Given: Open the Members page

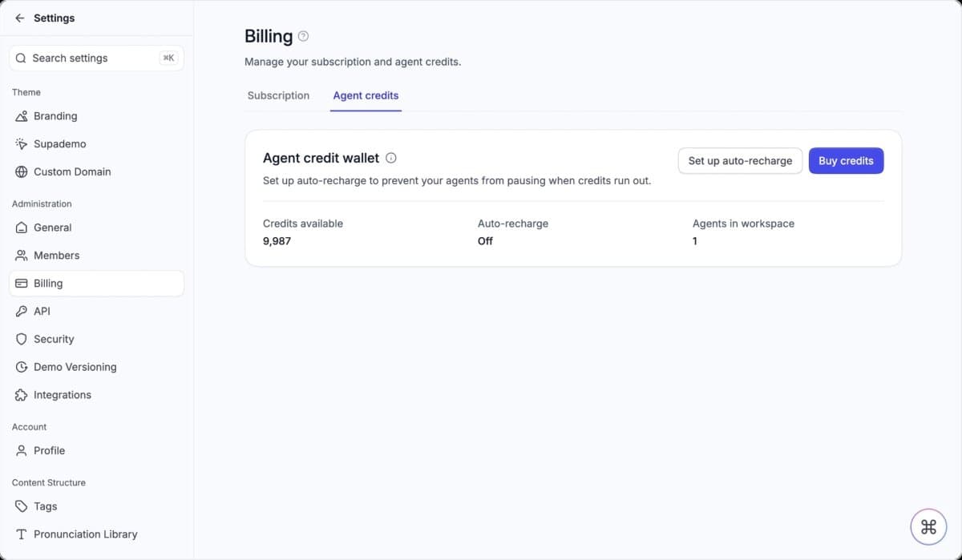Looking at the screenshot, I should 96,256.
